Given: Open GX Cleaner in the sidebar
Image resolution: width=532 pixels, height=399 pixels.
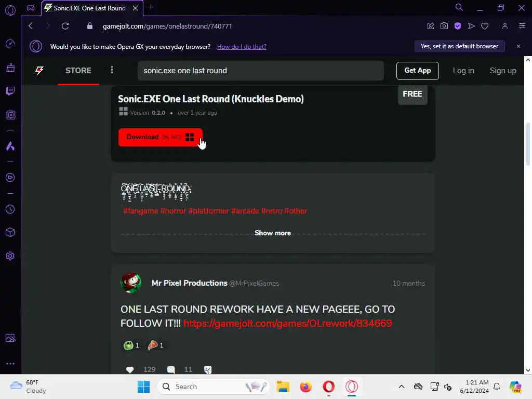Looking at the screenshot, I should (10, 68).
